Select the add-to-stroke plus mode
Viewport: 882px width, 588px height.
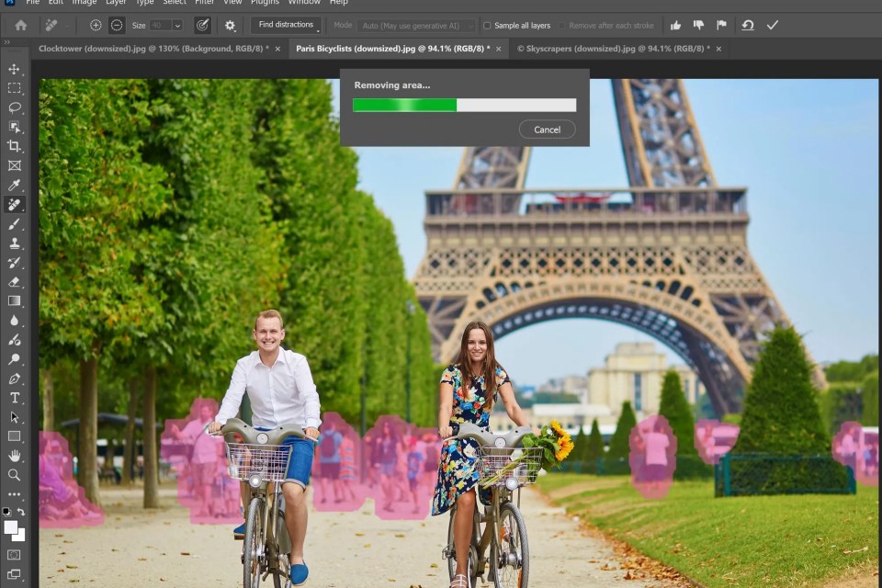[96, 26]
